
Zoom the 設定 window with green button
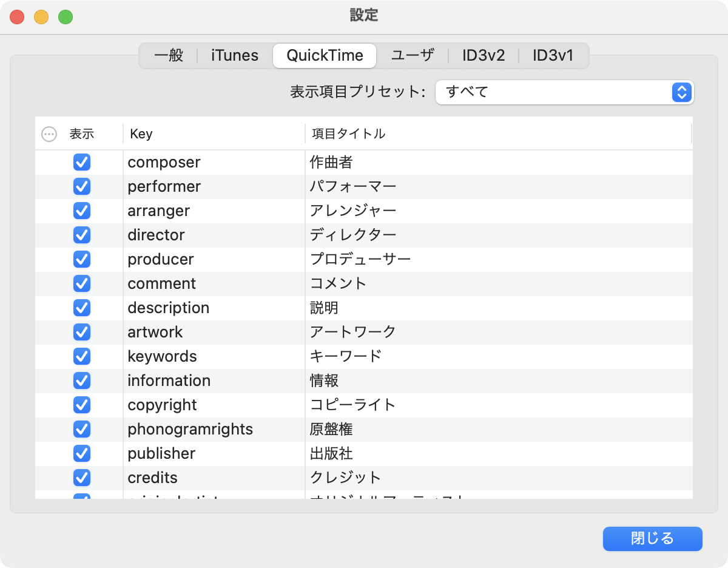(66, 17)
